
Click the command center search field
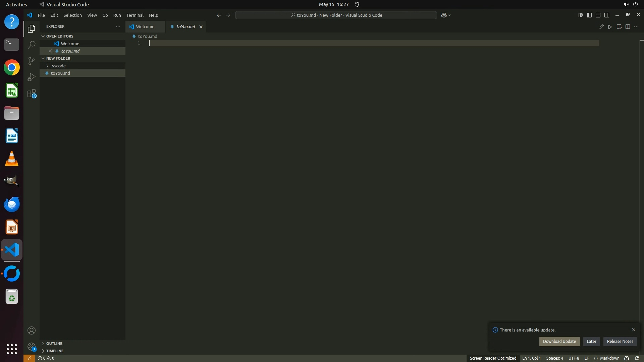pos(336,15)
